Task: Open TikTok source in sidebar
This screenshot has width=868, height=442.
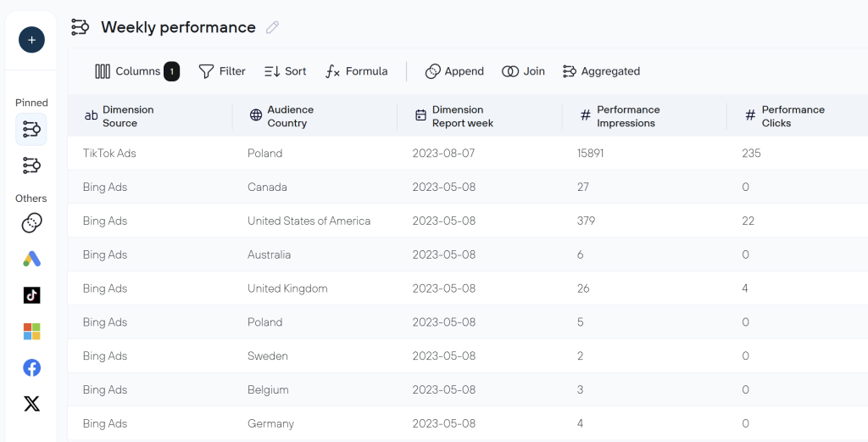Action: click(31, 295)
